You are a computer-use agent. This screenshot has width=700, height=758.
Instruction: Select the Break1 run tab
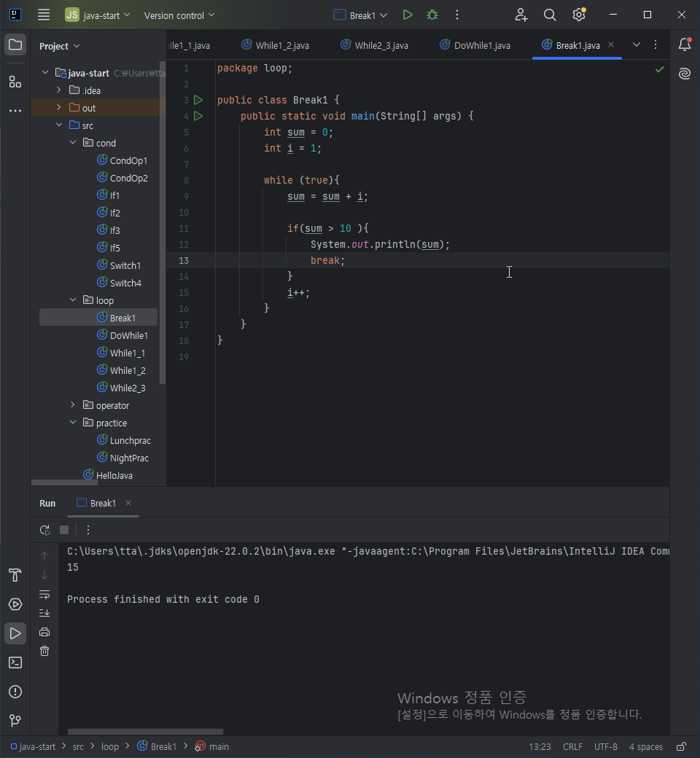point(97,503)
